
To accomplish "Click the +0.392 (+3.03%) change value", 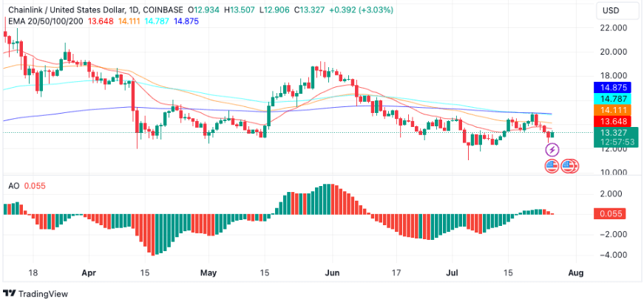I will (x=361, y=10).
